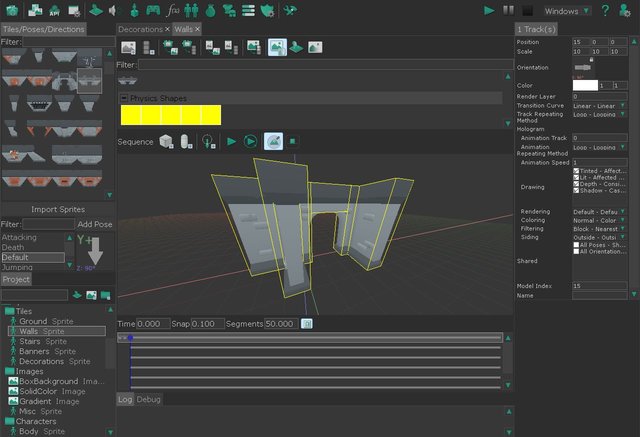Uncheck the Shadow drawing checkbox

click(x=576, y=191)
